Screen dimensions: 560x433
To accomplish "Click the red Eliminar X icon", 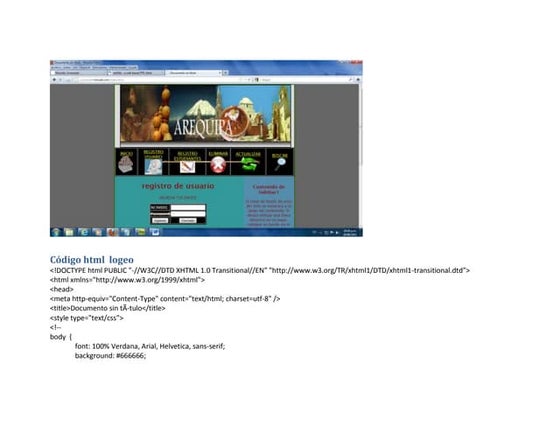I will (218, 165).
